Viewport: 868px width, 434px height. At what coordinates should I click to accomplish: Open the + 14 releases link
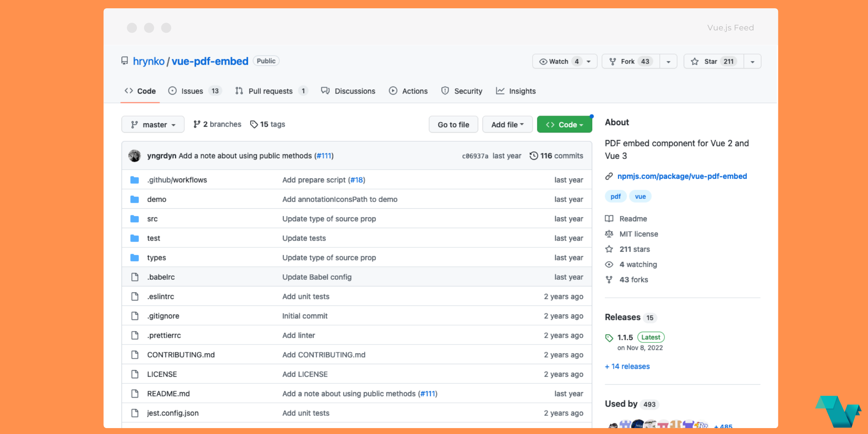coord(627,367)
